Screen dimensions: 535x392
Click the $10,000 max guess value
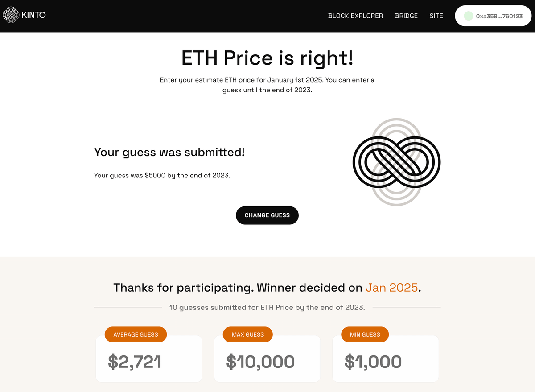[x=260, y=362]
